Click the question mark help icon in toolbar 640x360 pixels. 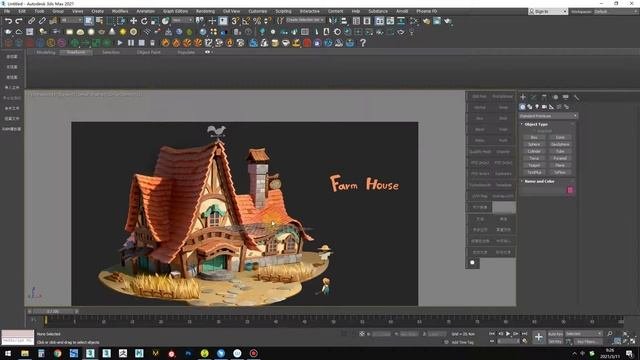[363, 43]
